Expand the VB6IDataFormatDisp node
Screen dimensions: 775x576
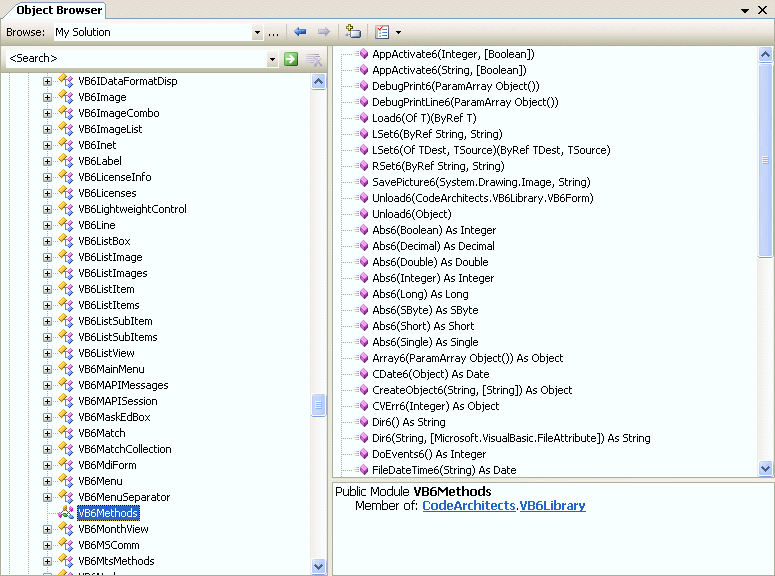tap(47, 82)
